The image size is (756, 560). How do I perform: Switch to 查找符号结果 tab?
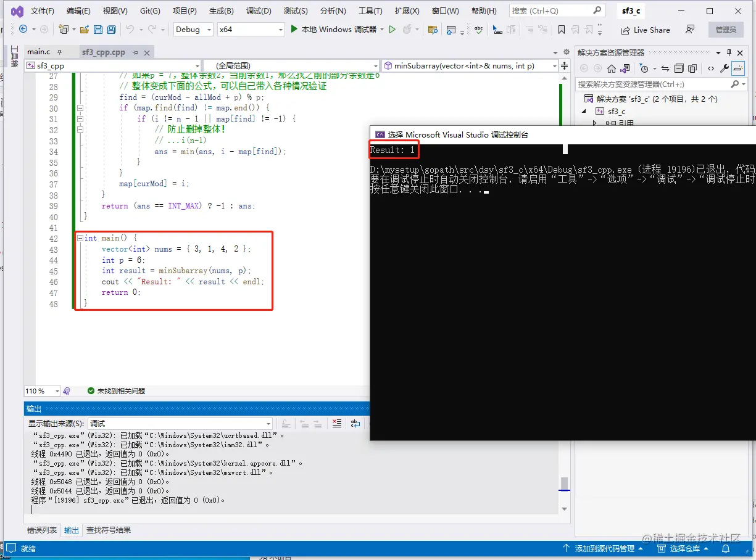[108, 530]
